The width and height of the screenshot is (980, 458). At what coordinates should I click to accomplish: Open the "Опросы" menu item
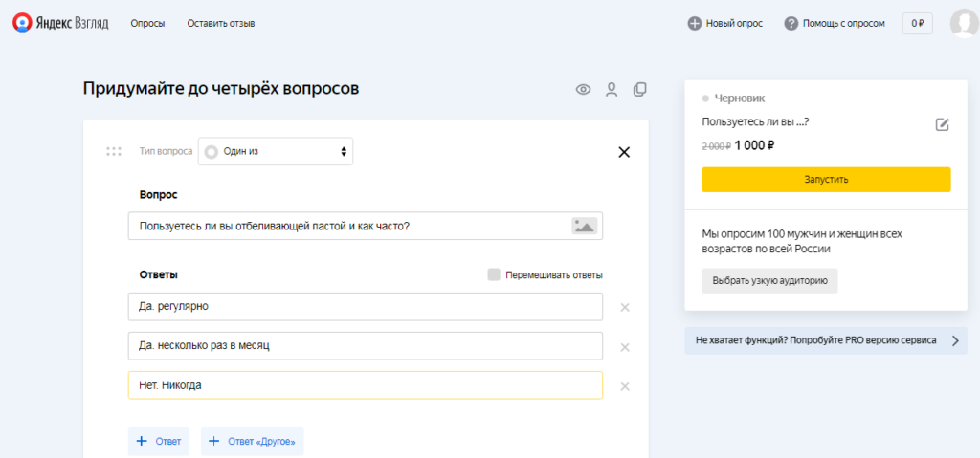(147, 23)
